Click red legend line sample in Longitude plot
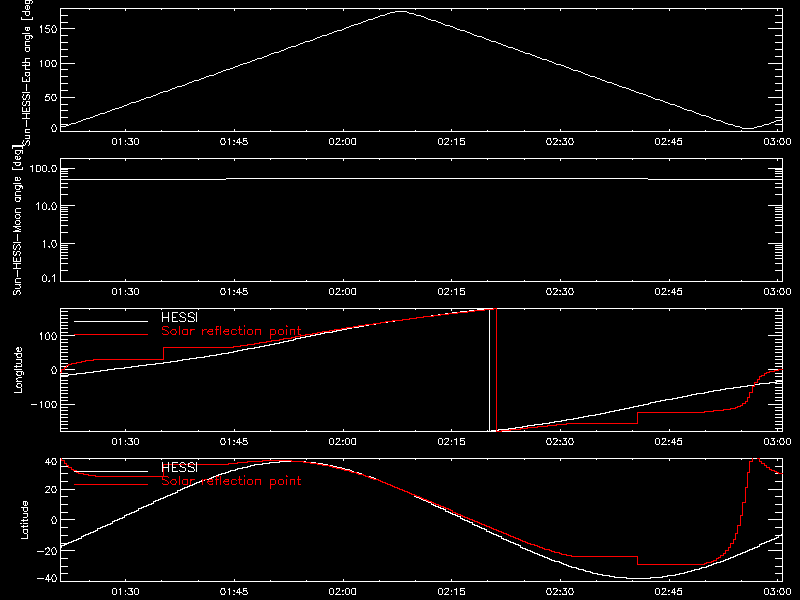This screenshot has height=600, width=800. (x=111, y=335)
